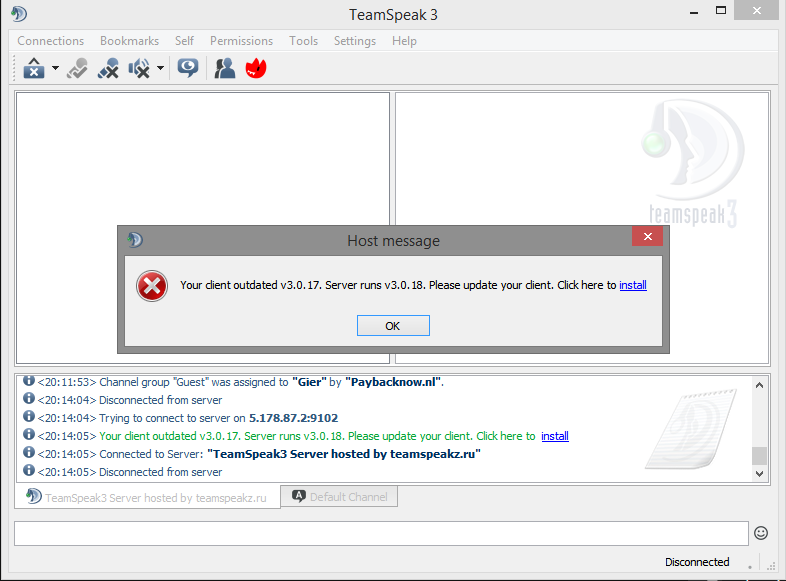Click the install link in the chat log
Viewport: 786px width, 581px height.
[554, 436]
